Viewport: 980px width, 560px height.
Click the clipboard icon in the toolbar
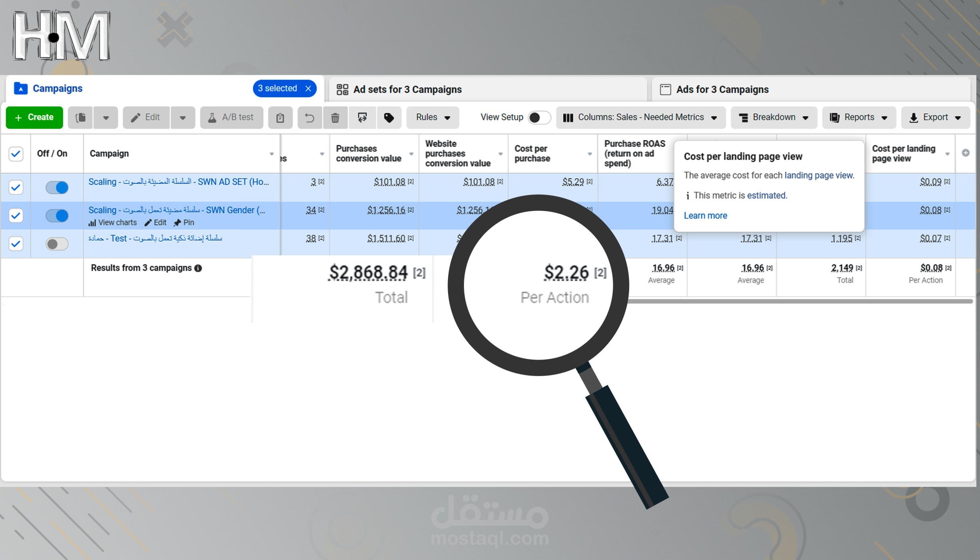click(280, 118)
